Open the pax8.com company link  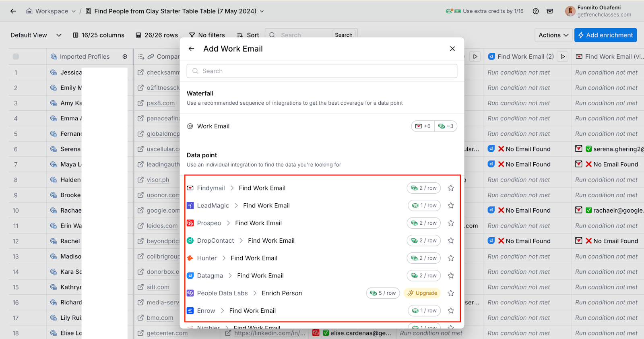point(161,103)
